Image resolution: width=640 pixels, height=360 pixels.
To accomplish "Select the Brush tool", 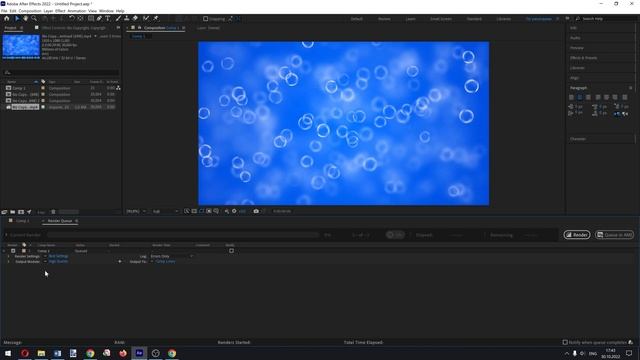I will coord(118,18).
